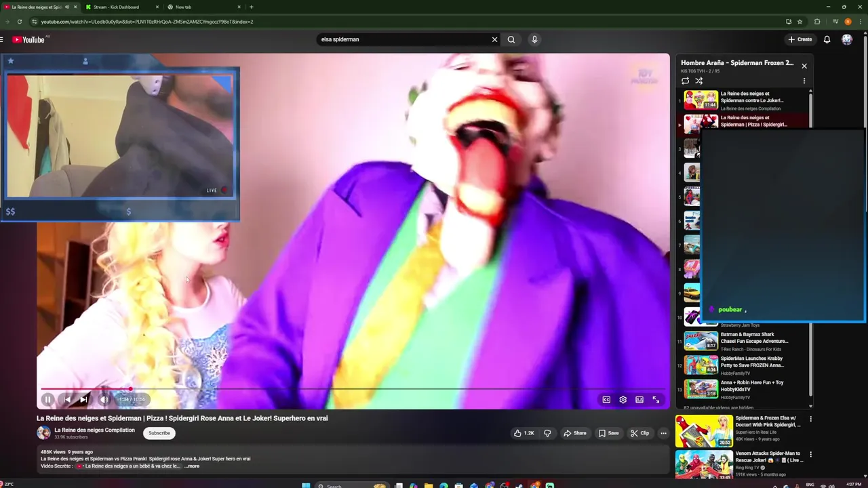Start voice search with the microphone
868x488 pixels.
coord(534,39)
